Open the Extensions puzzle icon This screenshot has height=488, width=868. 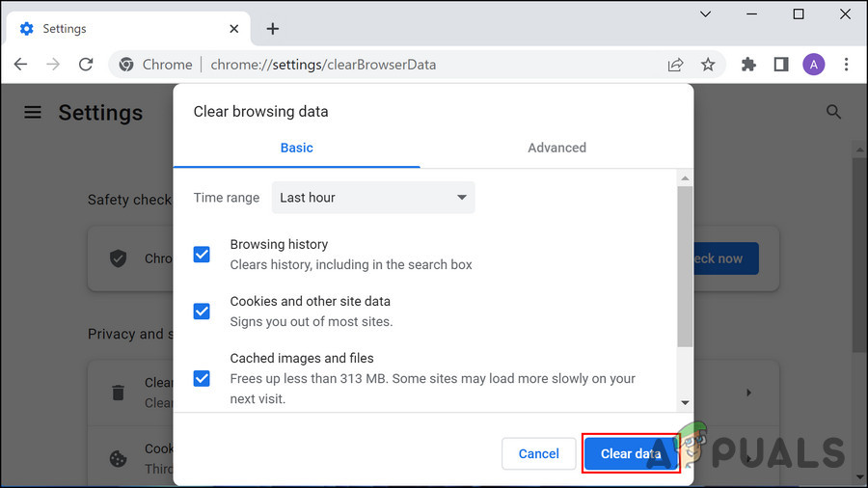pyautogui.click(x=748, y=65)
